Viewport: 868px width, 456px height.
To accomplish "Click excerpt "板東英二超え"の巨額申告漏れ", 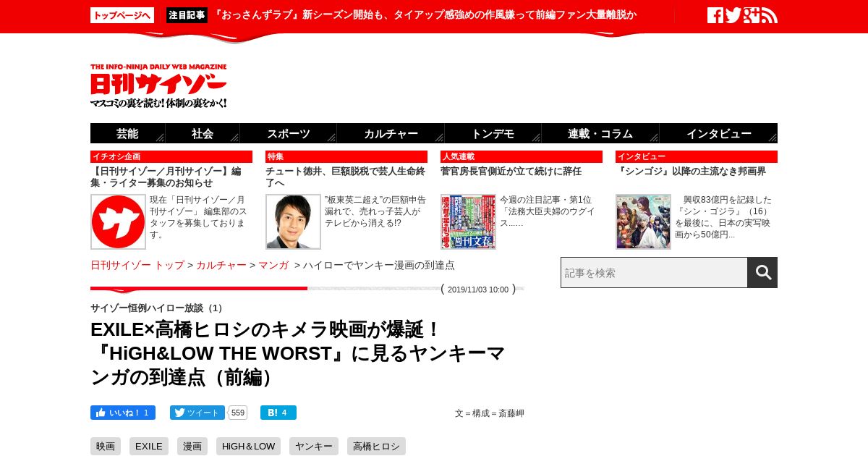I will click(375, 211).
